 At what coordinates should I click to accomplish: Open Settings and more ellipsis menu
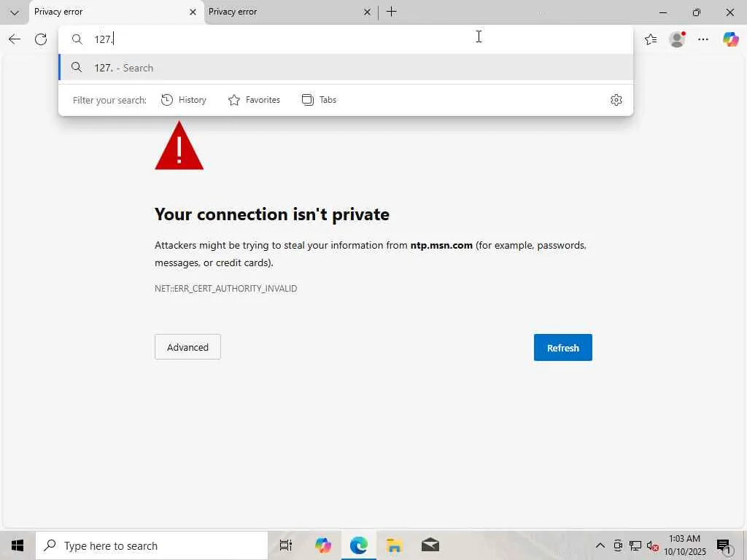coord(703,39)
